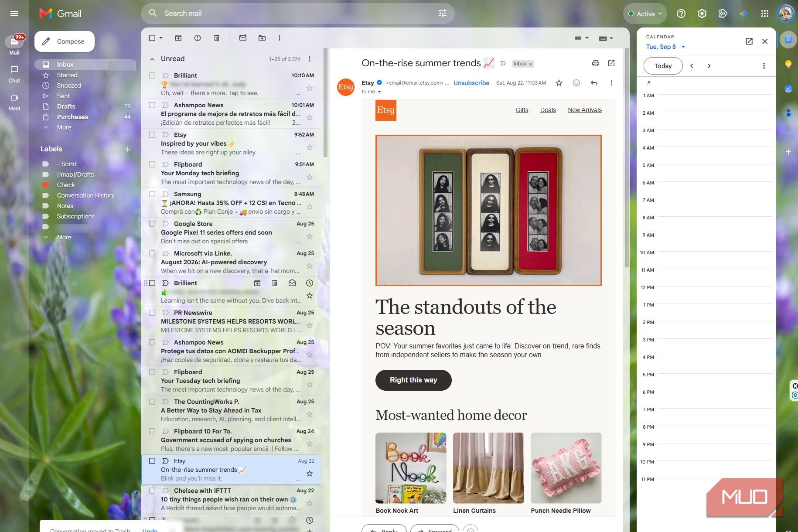The image size is (798, 532).
Task: Go to next day in calendar
Action: tap(709, 66)
